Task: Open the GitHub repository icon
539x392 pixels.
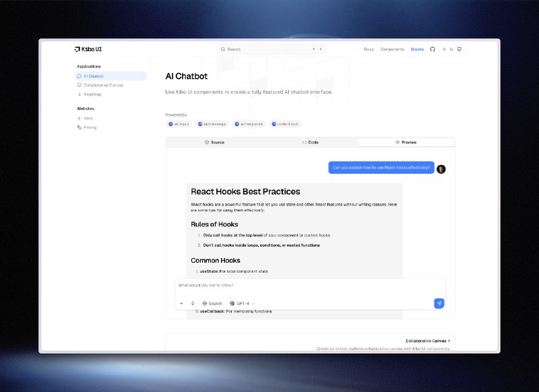Action: click(x=433, y=49)
